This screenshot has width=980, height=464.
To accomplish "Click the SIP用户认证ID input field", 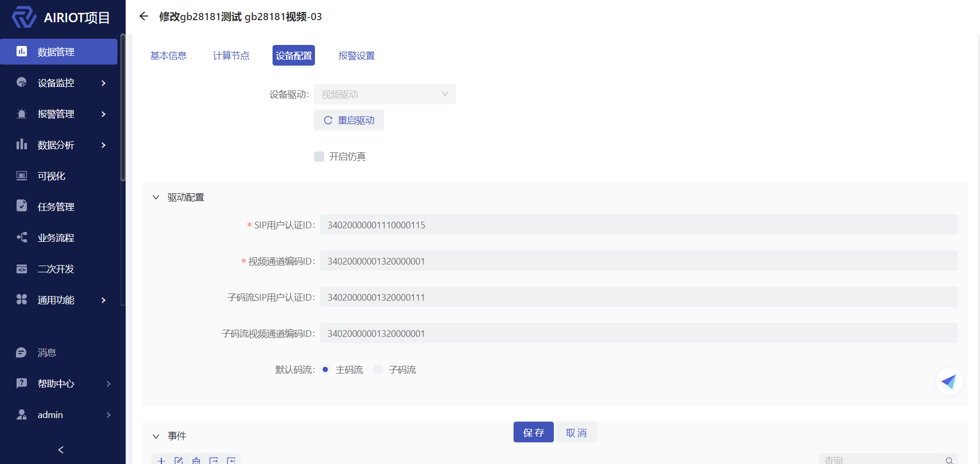I will coord(639,225).
